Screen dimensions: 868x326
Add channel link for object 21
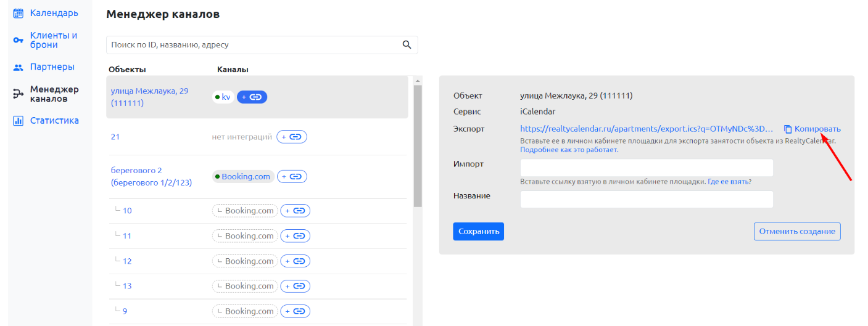[292, 137]
